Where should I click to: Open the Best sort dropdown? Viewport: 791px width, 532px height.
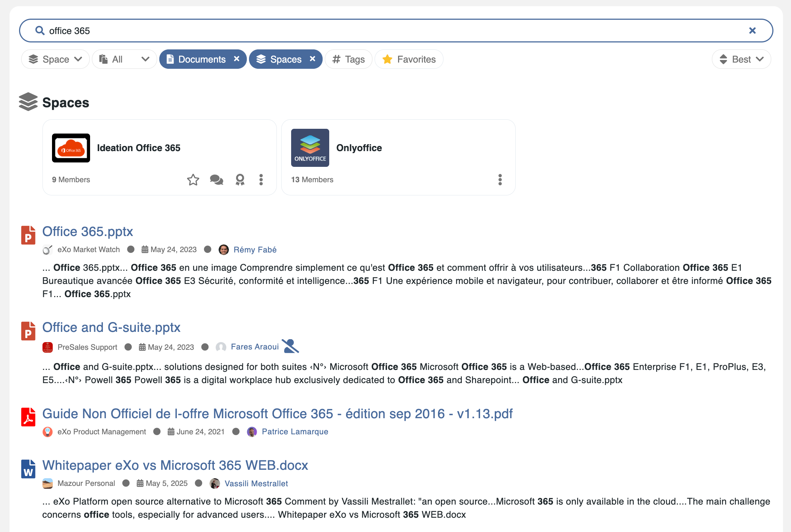(741, 59)
